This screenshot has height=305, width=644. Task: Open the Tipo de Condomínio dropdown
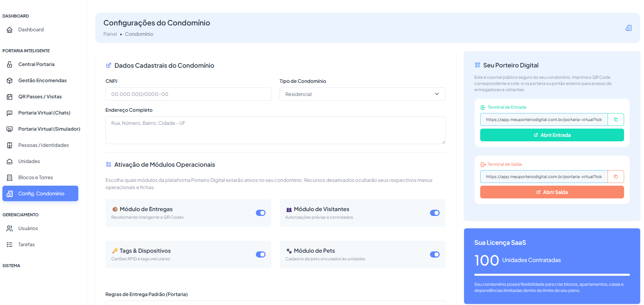pos(362,94)
